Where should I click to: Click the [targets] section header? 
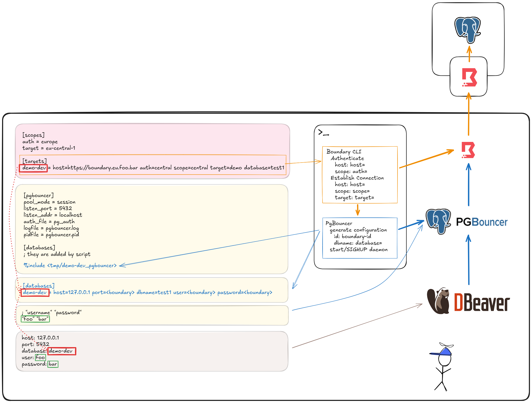tap(34, 161)
